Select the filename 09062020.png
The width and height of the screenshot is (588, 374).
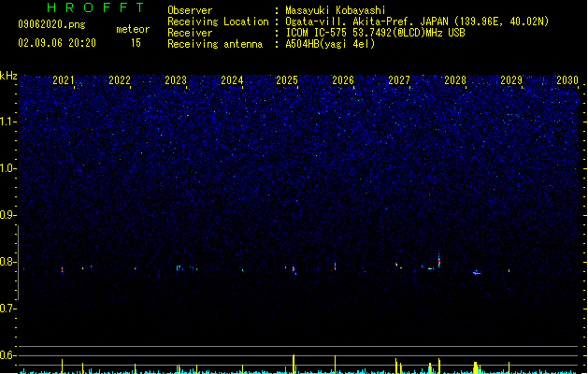coord(51,24)
